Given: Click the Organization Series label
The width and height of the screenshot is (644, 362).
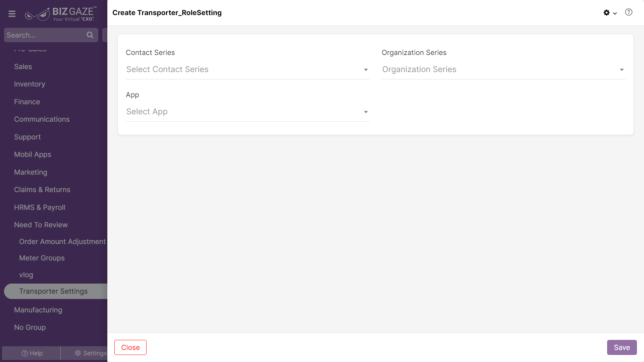Looking at the screenshot, I should click(x=414, y=53).
